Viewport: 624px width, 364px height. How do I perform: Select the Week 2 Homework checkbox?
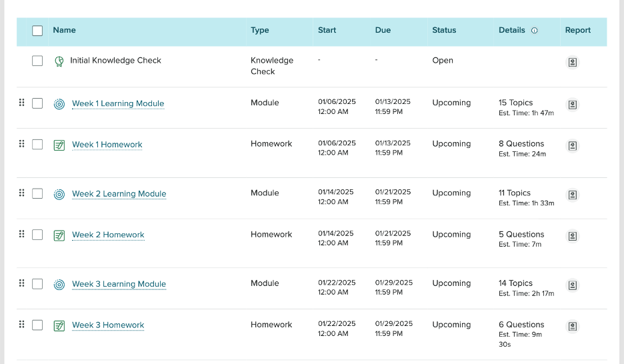37,235
